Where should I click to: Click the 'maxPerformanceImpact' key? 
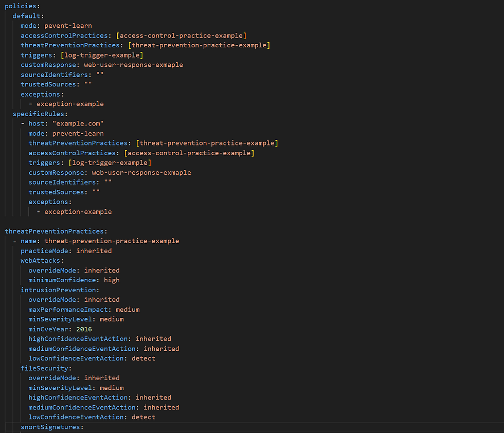[68, 310]
